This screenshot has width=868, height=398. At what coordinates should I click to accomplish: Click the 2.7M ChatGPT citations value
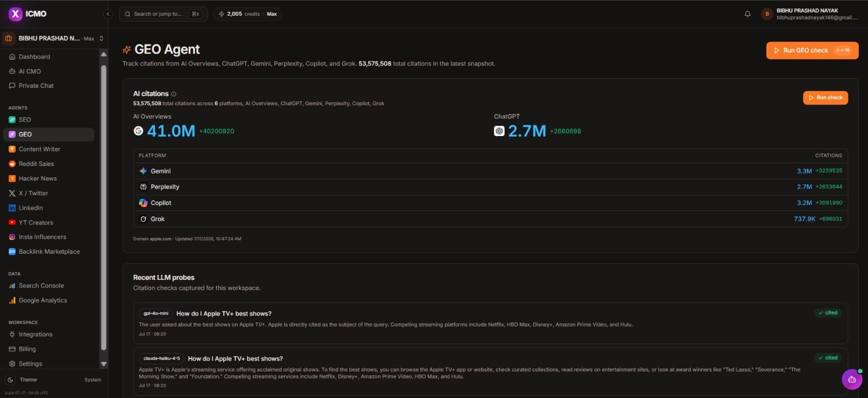coord(527,131)
